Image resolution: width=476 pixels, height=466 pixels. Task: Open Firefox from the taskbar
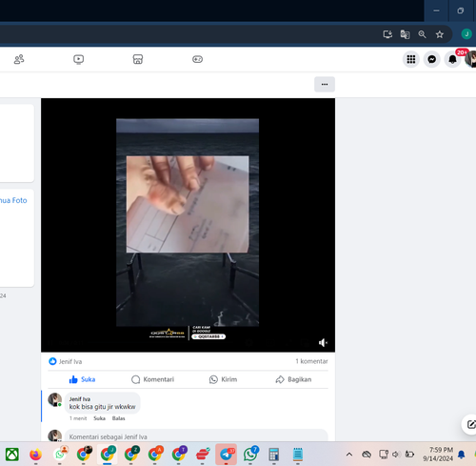[35, 455]
